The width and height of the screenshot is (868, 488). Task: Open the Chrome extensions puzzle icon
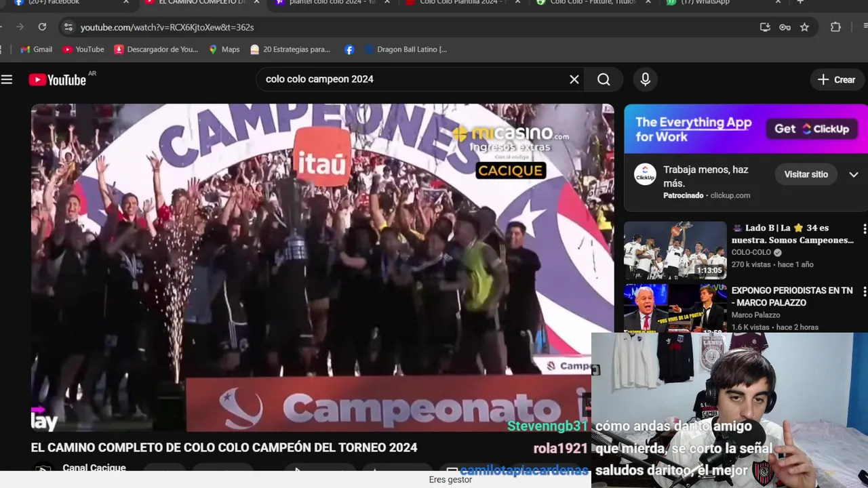tap(835, 27)
